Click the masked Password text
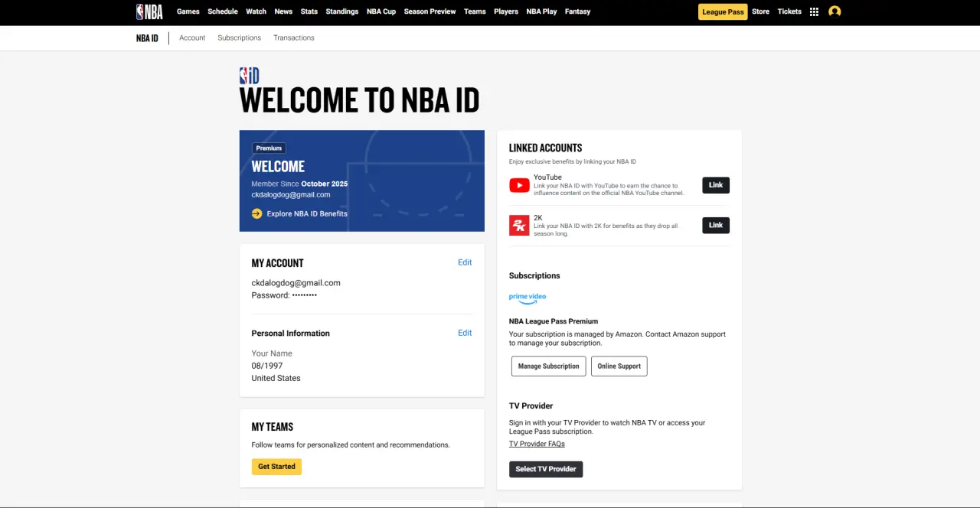 [x=284, y=295]
